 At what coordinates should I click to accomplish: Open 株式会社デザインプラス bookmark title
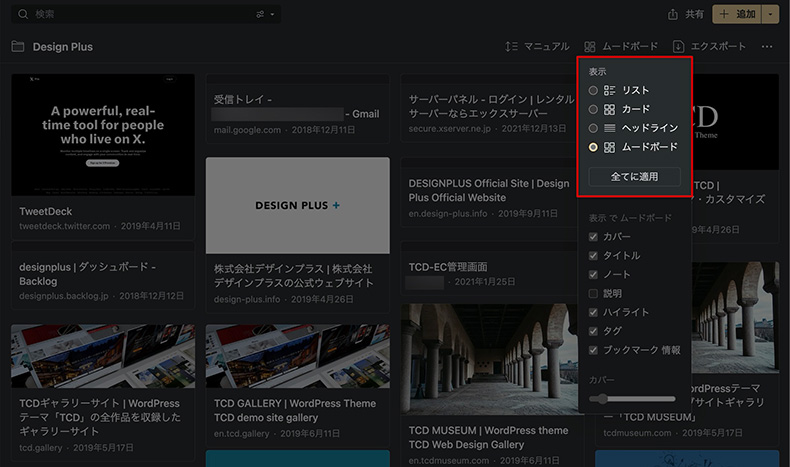pyautogui.click(x=293, y=276)
